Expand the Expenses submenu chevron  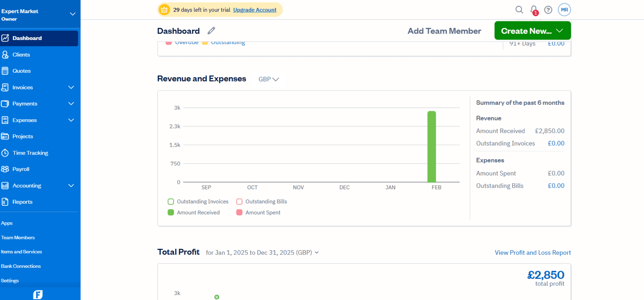tap(71, 120)
